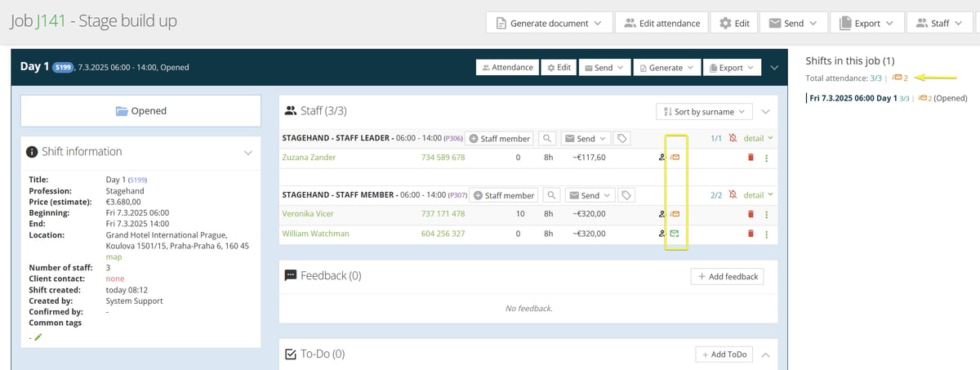Click green mail icon for William Watchman
Viewport: 980px width, 370px height.
tap(675, 234)
